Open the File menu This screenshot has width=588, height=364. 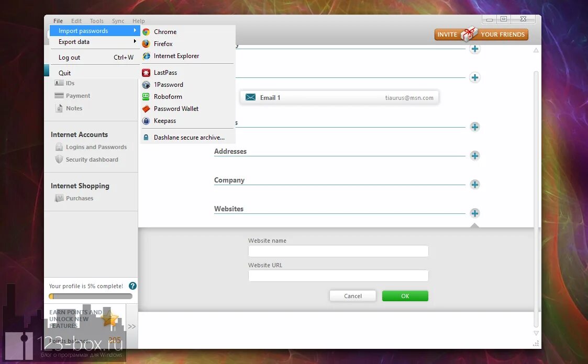click(x=58, y=21)
